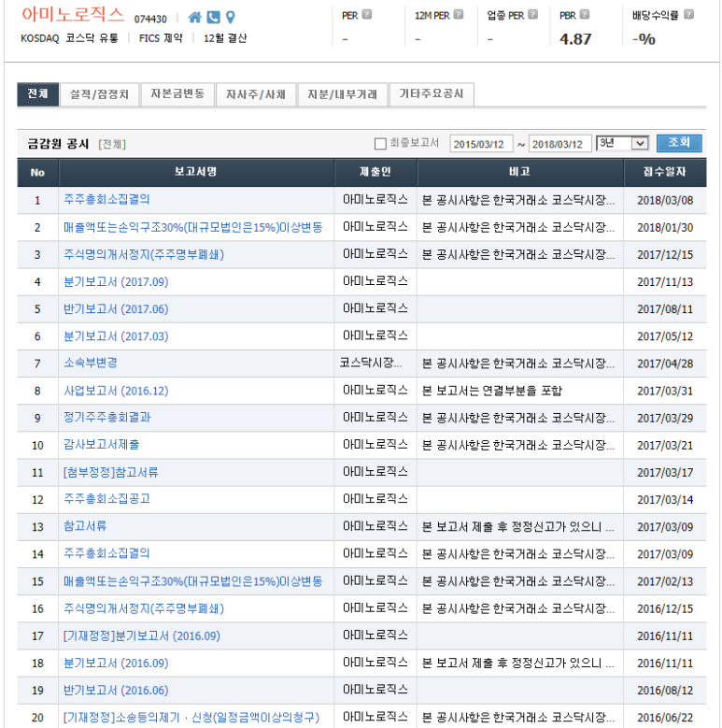Open the 업종 PER help icon
Screen dimensions: 722x728
coord(533,14)
